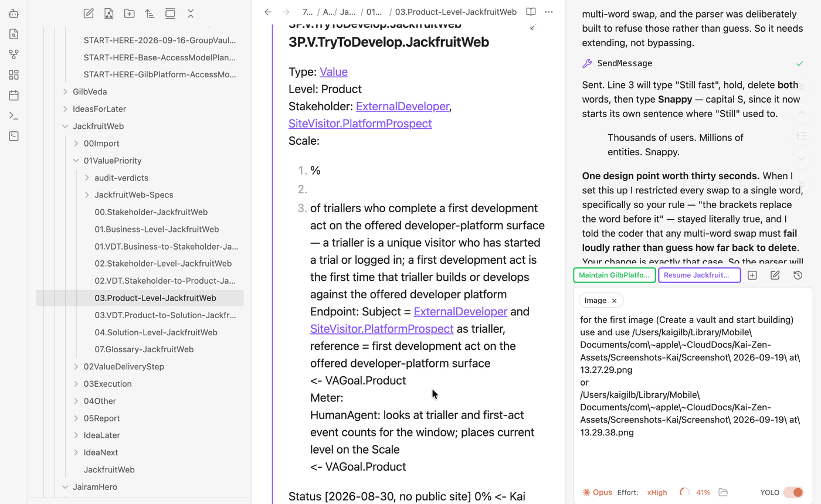This screenshot has width=821, height=504.
Task: Collapse all folders in file explorer
Action: pos(191,13)
